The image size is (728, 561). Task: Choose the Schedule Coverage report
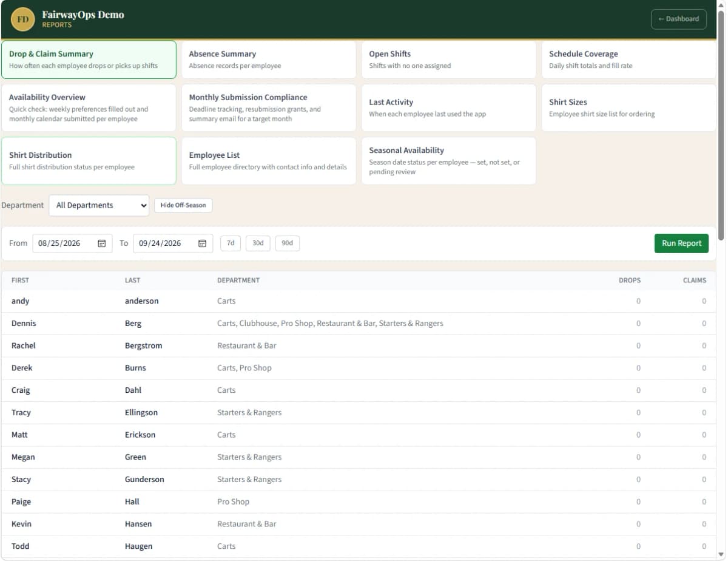click(x=629, y=59)
